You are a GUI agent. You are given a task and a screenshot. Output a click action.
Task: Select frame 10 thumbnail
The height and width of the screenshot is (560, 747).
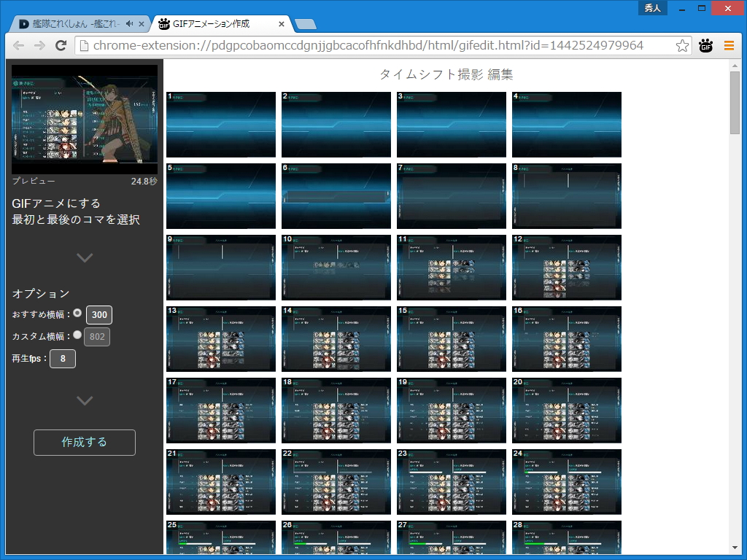[336, 267]
